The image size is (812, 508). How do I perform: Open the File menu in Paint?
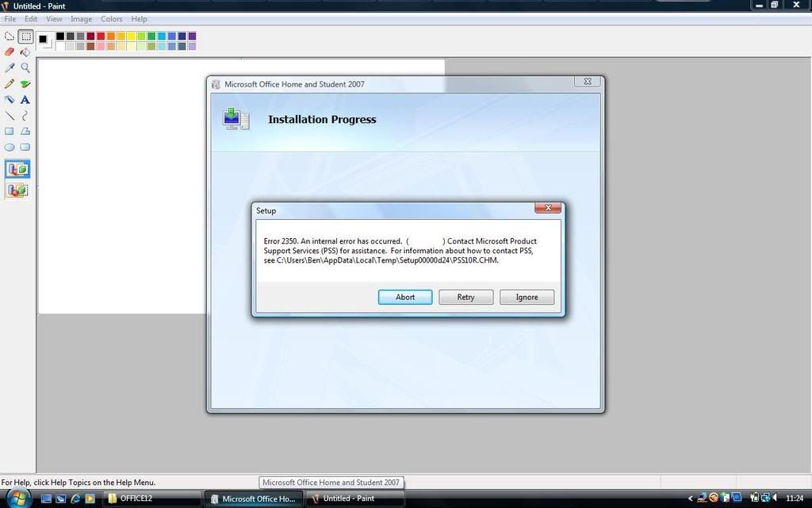coord(10,19)
